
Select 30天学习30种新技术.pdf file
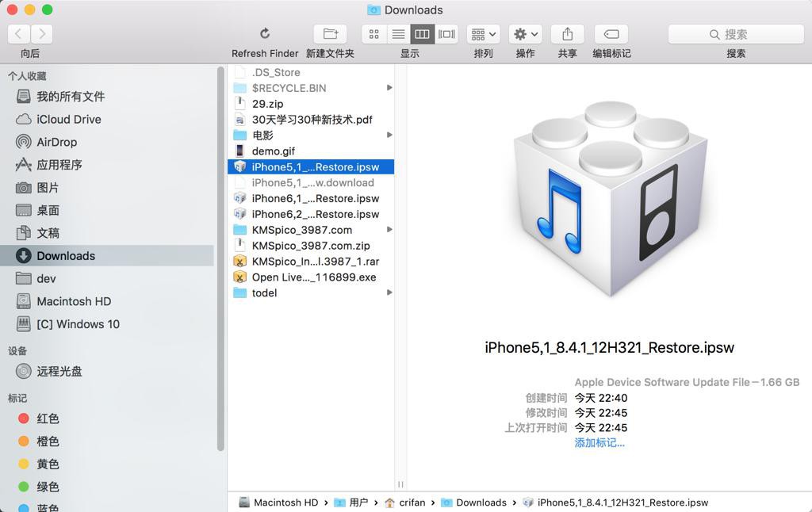[x=311, y=120]
